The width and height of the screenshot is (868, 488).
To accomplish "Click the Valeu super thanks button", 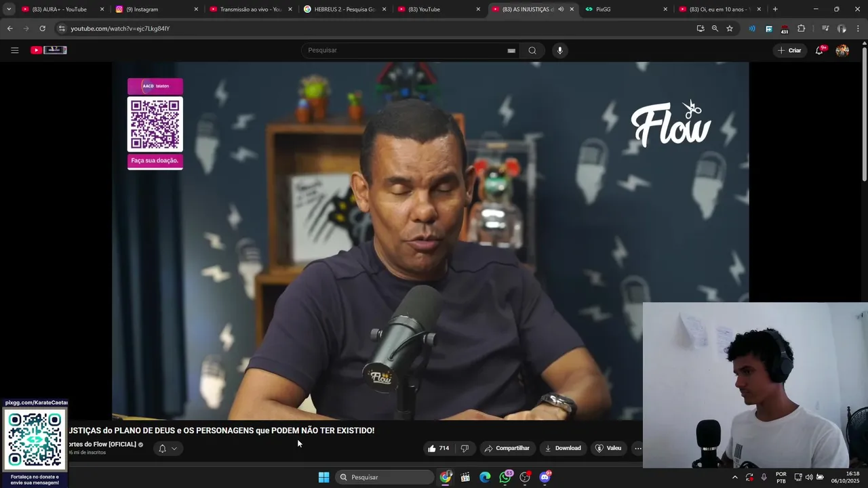I will (x=608, y=448).
